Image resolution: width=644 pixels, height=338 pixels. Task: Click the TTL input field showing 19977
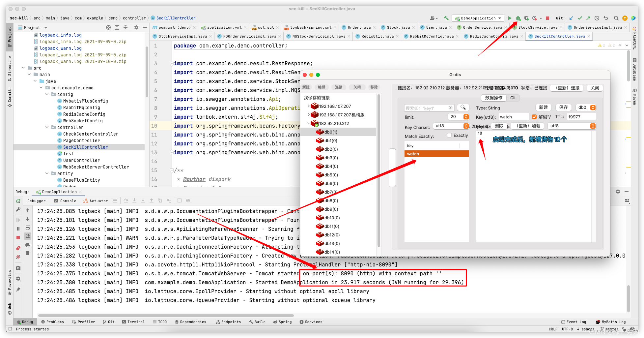tap(581, 117)
